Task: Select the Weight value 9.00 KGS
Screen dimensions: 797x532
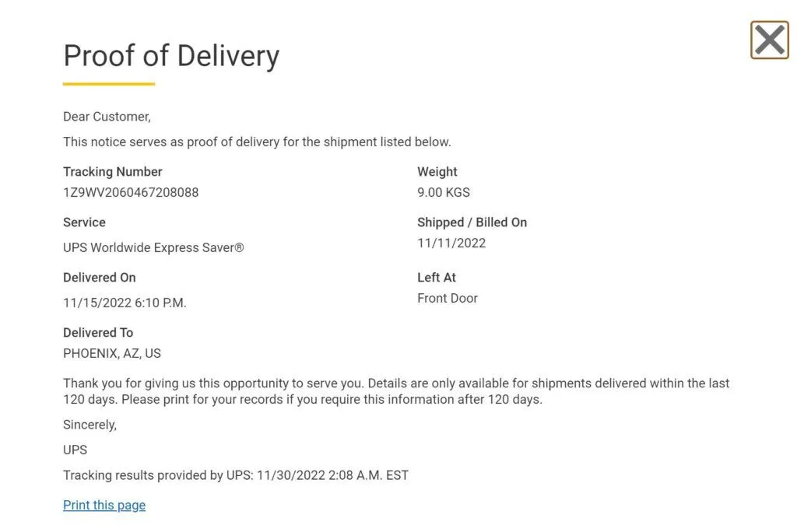Action: click(x=442, y=192)
